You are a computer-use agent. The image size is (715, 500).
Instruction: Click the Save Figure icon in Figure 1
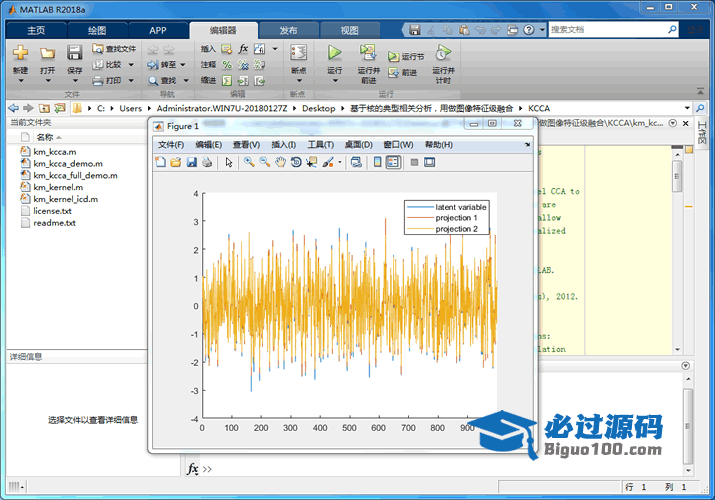point(192,162)
